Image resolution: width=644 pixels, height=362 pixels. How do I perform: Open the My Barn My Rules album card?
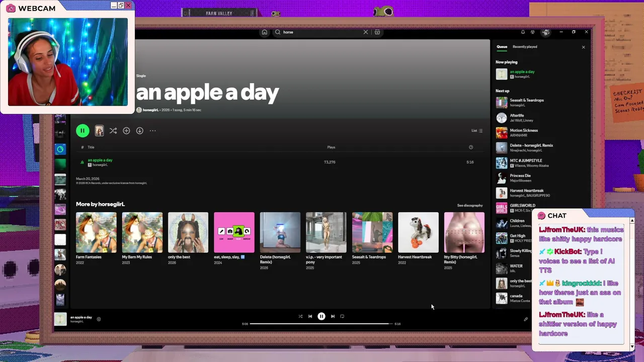pos(142,239)
